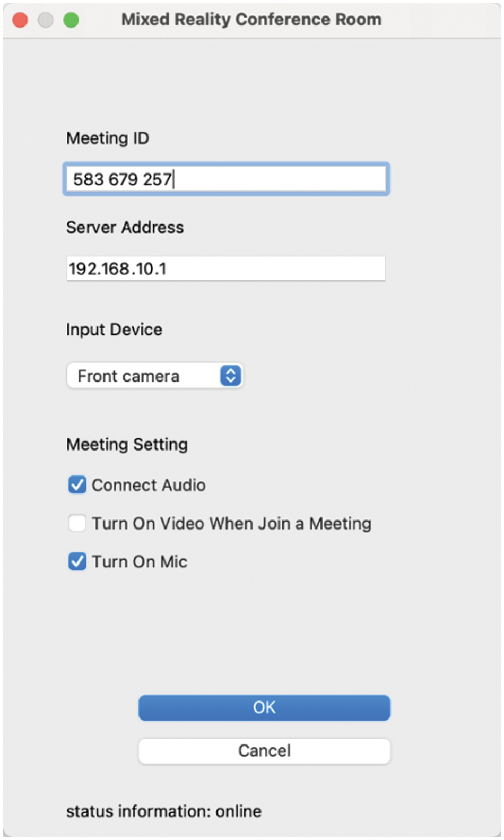
Task: Click the Turn On Mic label text
Action: tap(140, 562)
